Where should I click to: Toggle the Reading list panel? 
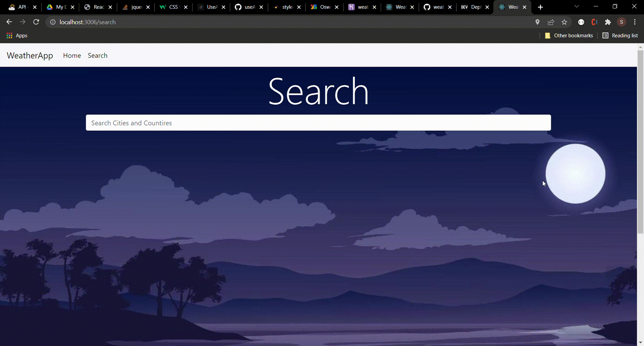[620, 35]
